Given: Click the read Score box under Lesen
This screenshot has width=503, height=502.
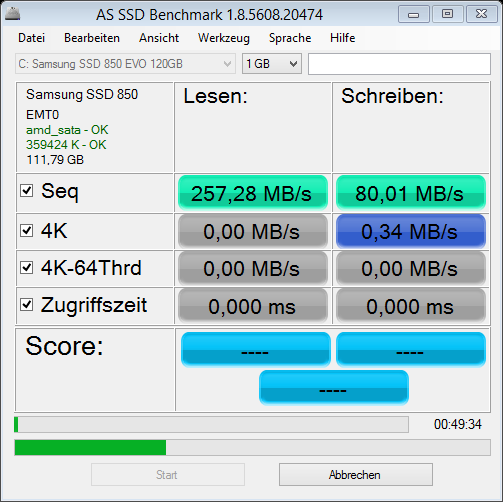Looking at the screenshot, I should pyautogui.click(x=256, y=349).
